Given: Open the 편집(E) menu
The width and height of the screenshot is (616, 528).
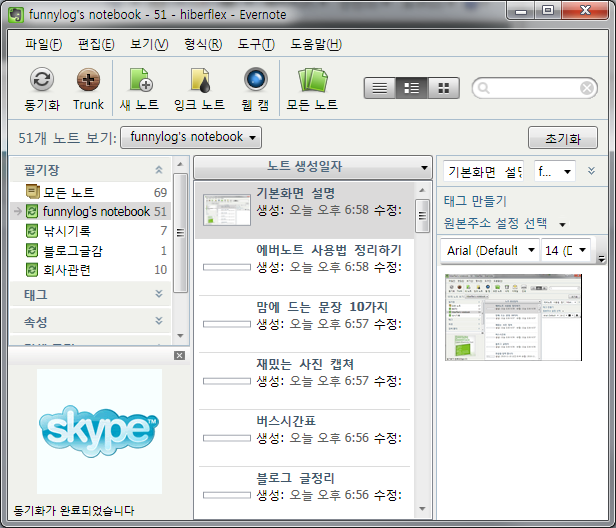Looking at the screenshot, I should (96, 44).
